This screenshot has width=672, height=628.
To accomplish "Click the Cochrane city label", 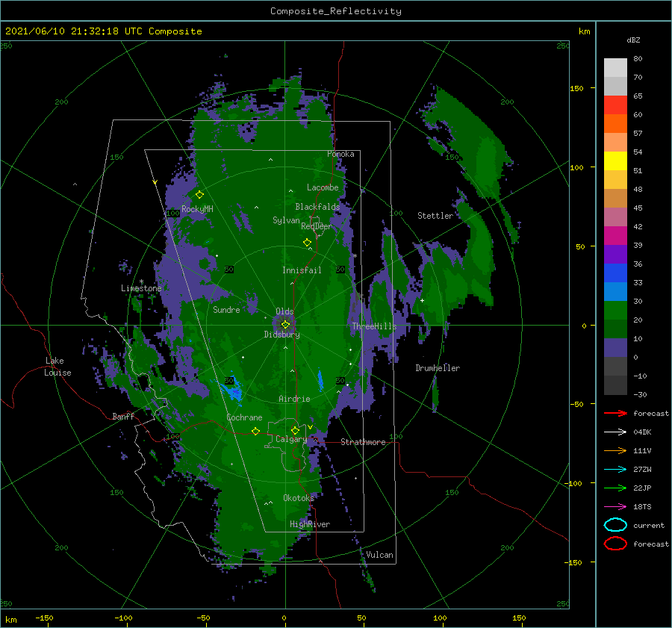I will pos(244,417).
